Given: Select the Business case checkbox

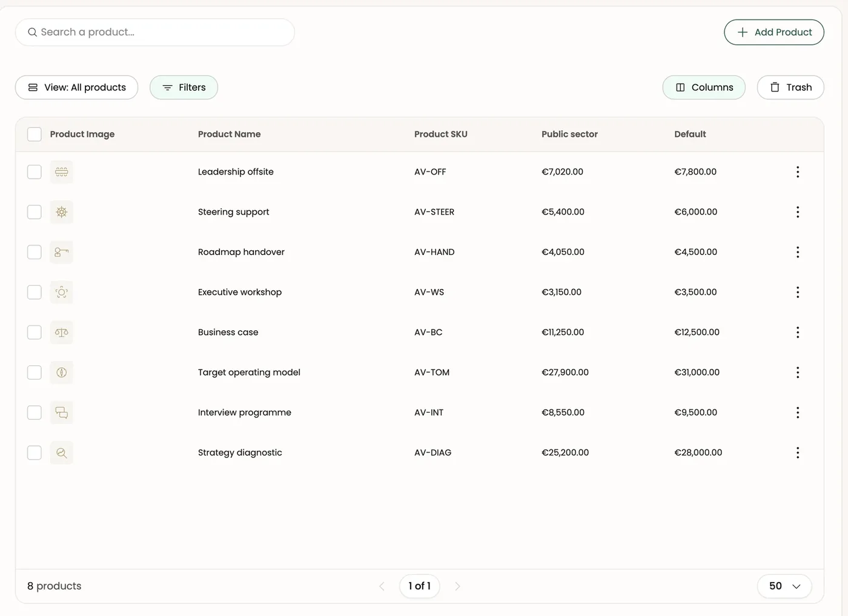Looking at the screenshot, I should pyautogui.click(x=35, y=332).
